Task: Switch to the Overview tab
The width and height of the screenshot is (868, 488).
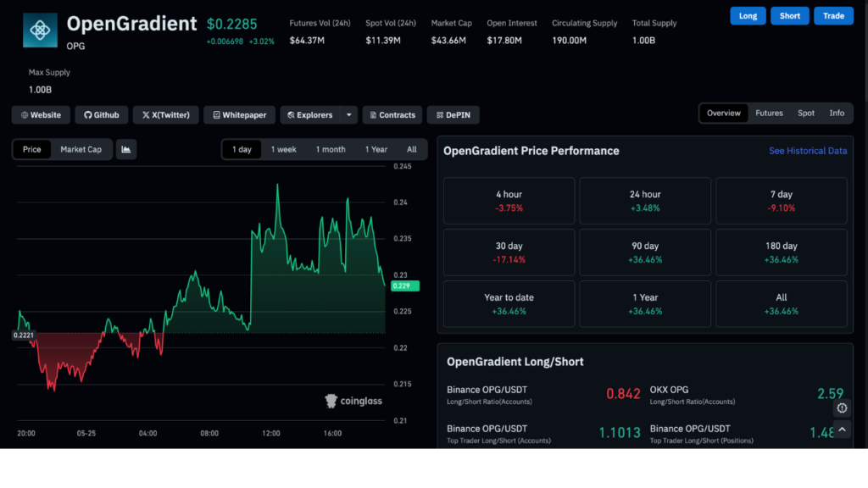Action: [x=724, y=113]
